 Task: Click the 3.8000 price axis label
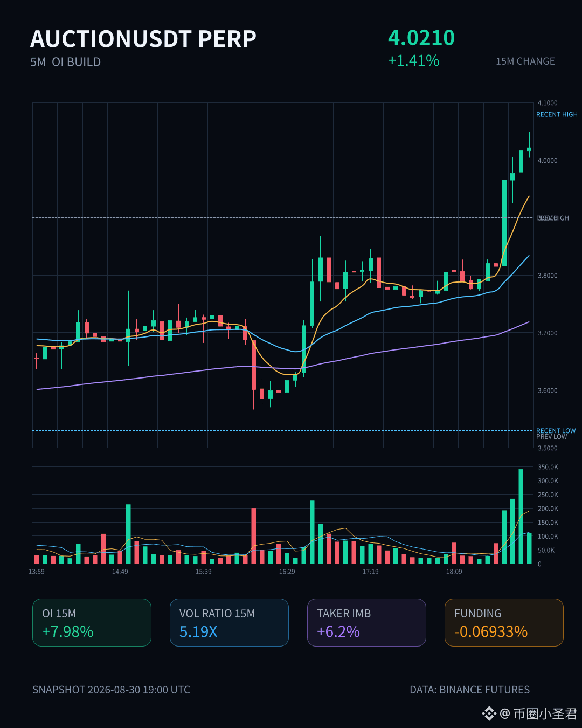point(548,276)
